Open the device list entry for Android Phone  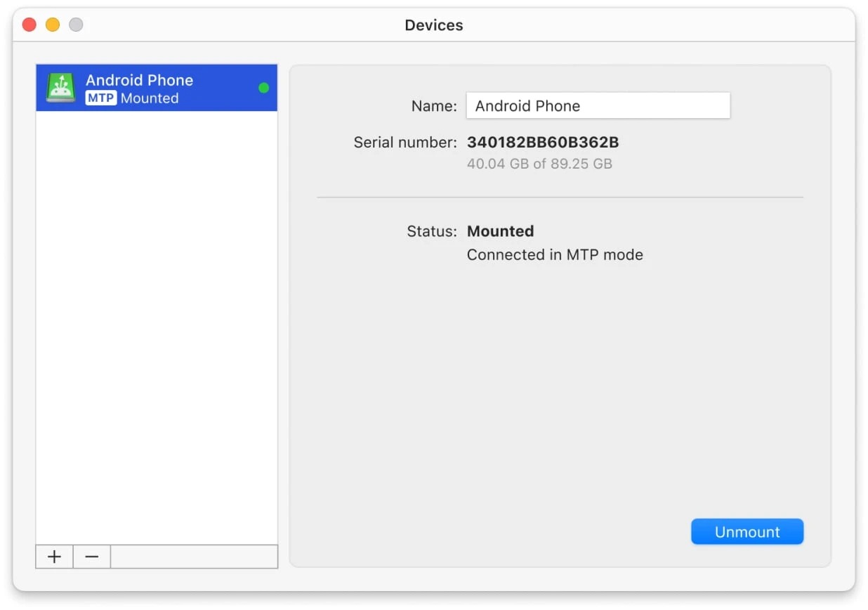click(156, 87)
